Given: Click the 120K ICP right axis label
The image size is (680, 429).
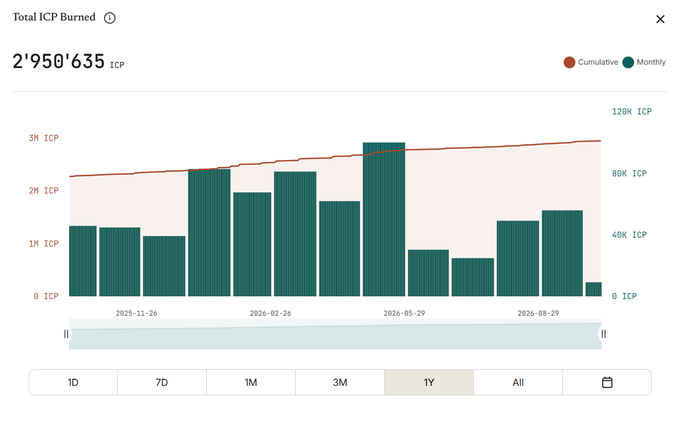Looking at the screenshot, I should point(631,111).
